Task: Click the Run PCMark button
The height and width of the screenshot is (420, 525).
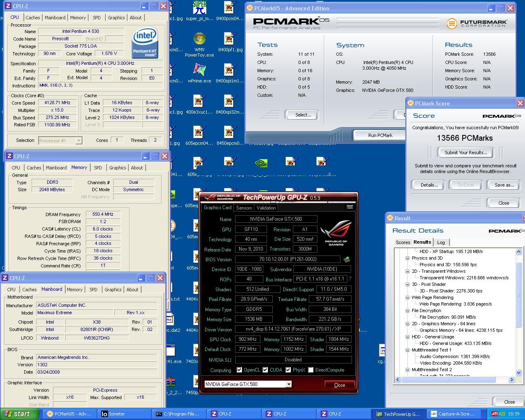Action: point(380,135)
